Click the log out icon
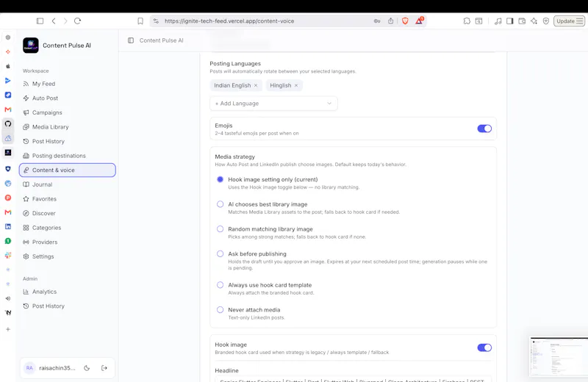Viewport: 588px width, 382px height. coord(104,368)
